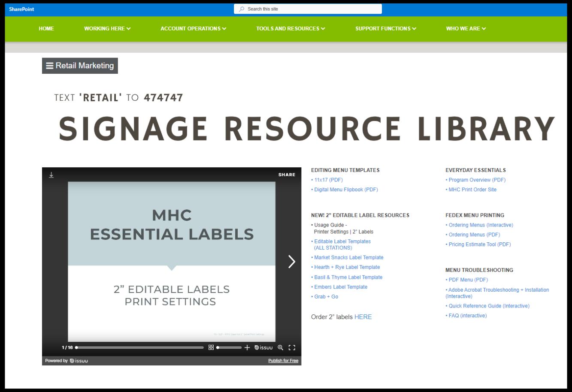572x392 pixels.
Task: Click the MHC Essential Labels flipbook page
Action: (172, 262)
